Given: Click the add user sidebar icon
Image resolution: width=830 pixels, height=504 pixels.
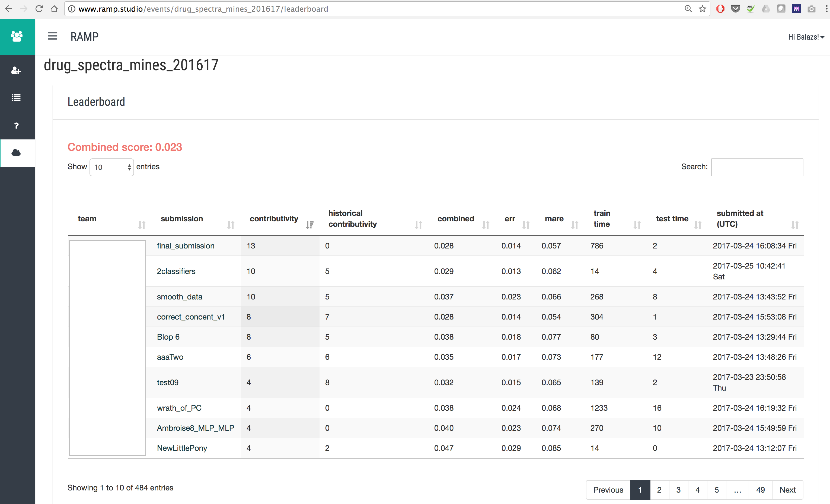Looking at the screenshot, I should (16, 71).
